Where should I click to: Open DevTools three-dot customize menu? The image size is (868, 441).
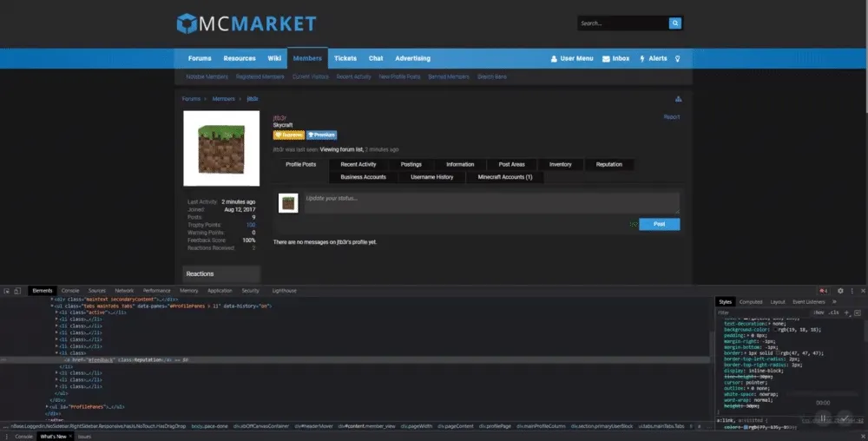[852, 291]
